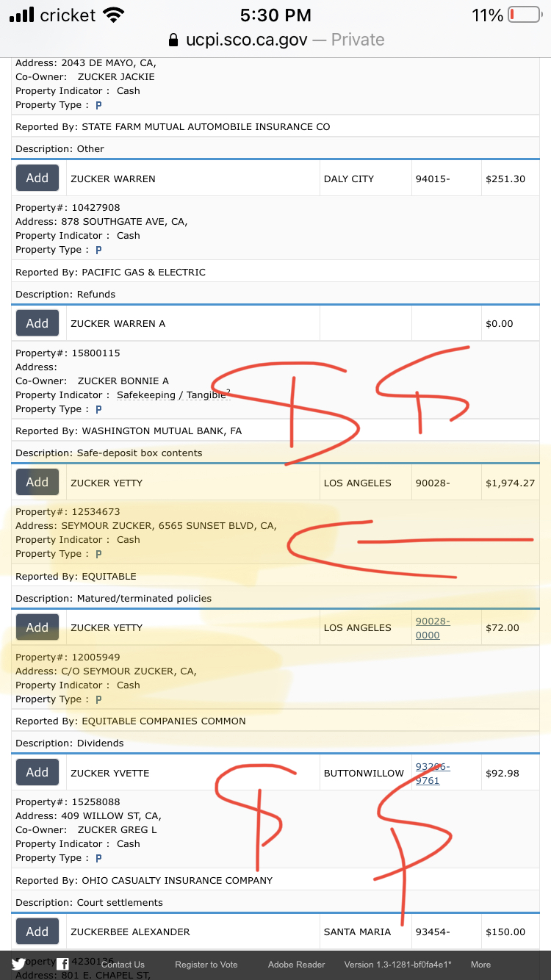Open Property Type P for property 12005949
This screenshot has height=980, width=551.
click(98, 699)
